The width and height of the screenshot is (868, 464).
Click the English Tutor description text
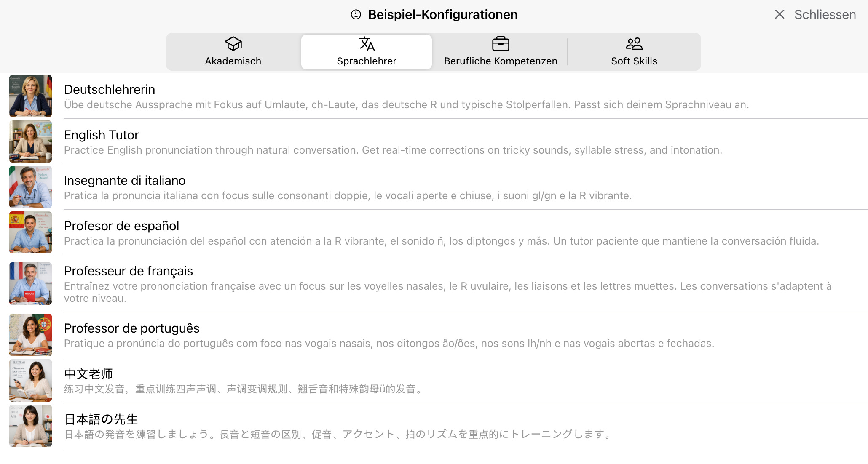point(393,150)
